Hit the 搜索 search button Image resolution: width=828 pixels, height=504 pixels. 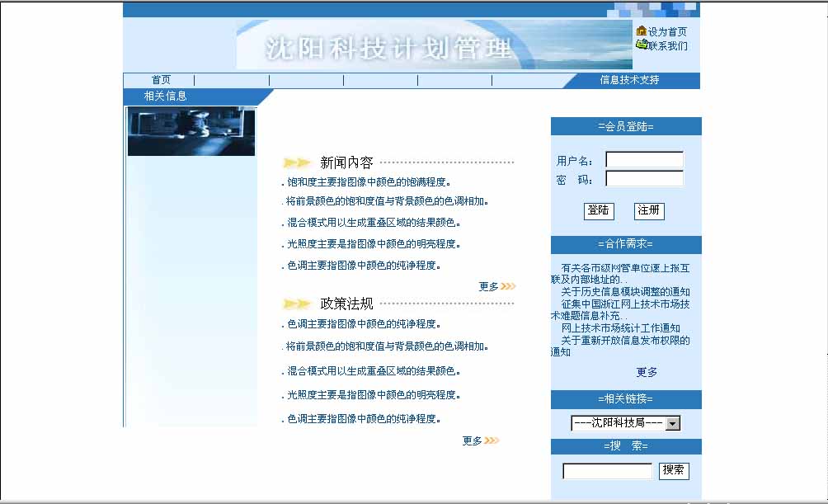pos(673,470)
